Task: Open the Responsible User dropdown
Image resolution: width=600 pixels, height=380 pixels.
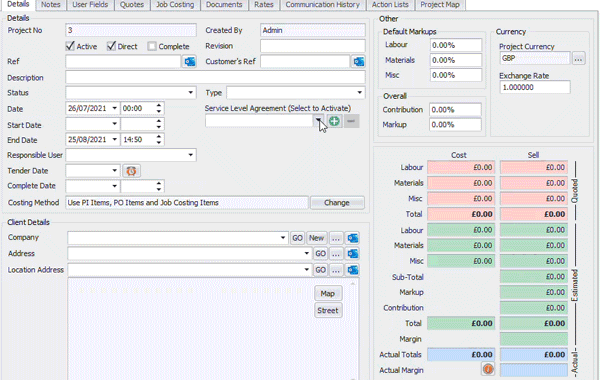Action: [191, 155]
